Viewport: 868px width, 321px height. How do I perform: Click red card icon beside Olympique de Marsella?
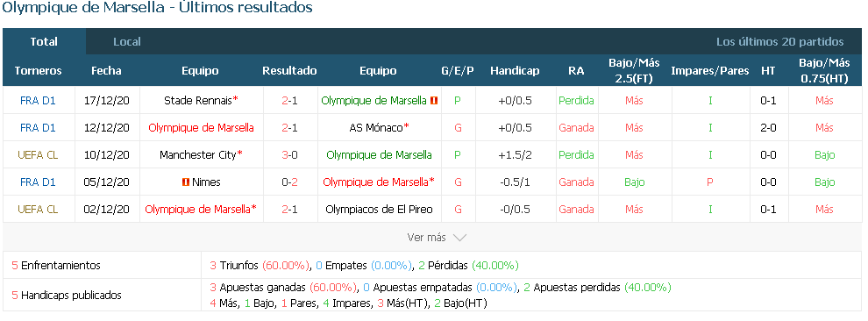coord(434,101)
